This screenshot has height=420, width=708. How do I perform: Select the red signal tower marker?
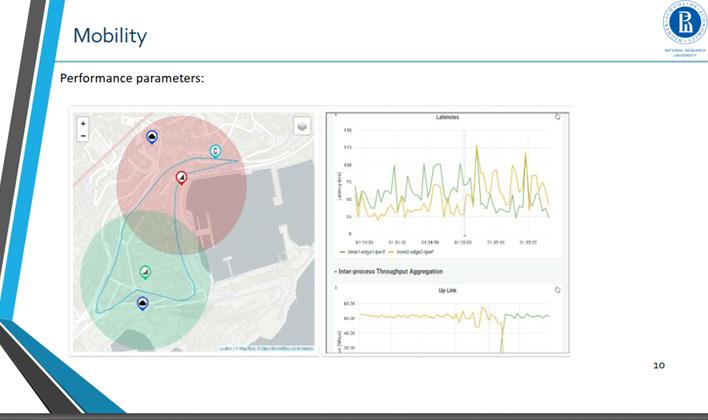point(181,178)
